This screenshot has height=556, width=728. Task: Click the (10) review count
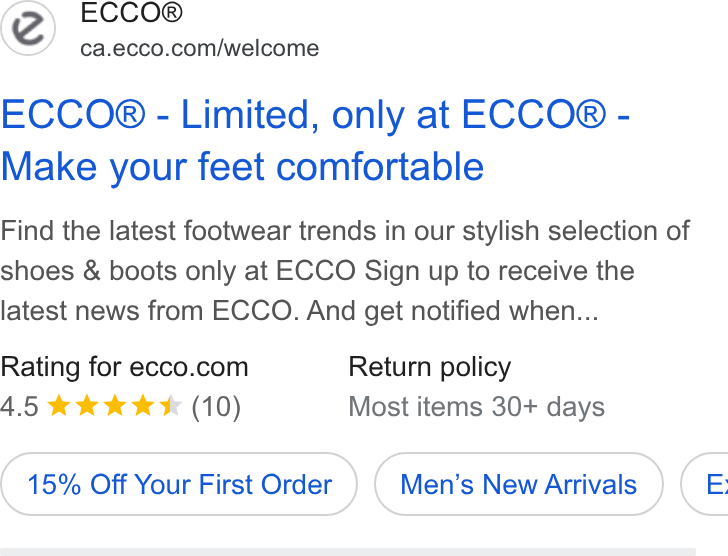tap(216, 407)
